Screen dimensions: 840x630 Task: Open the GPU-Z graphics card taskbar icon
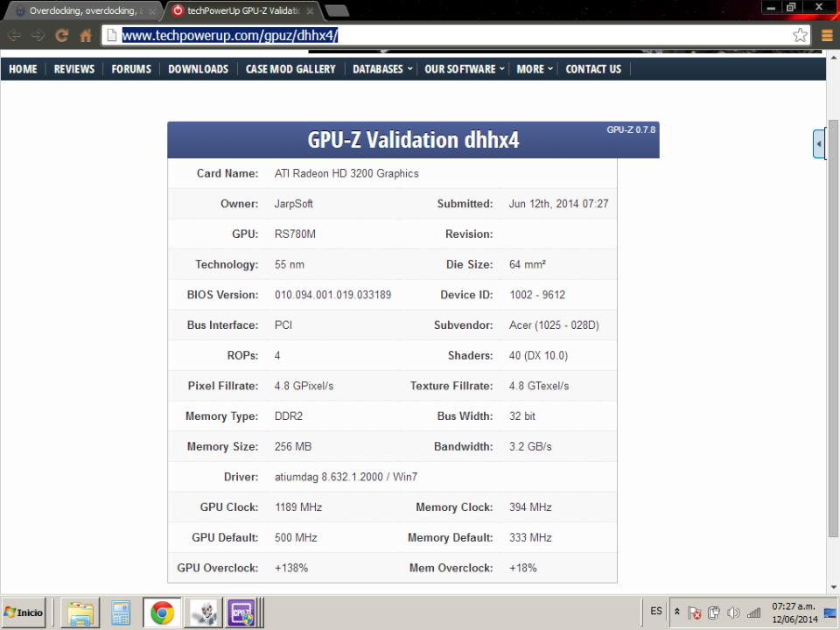tap(204, 612)
